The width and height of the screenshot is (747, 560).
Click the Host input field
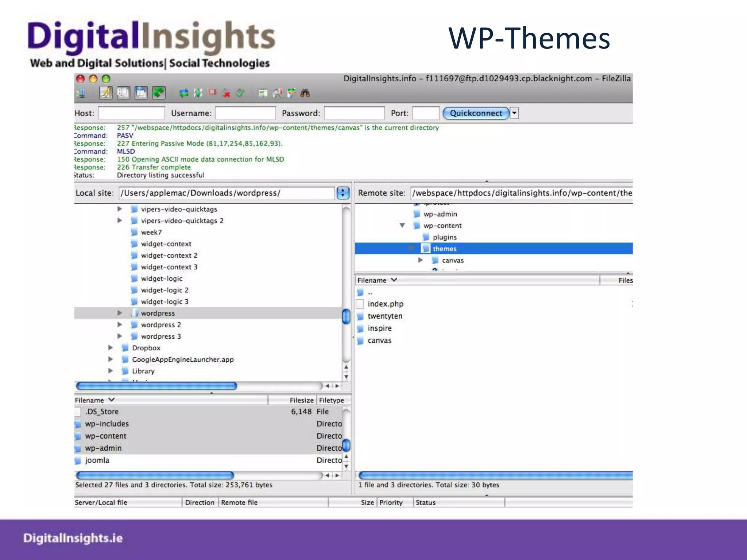pos(131,113)
